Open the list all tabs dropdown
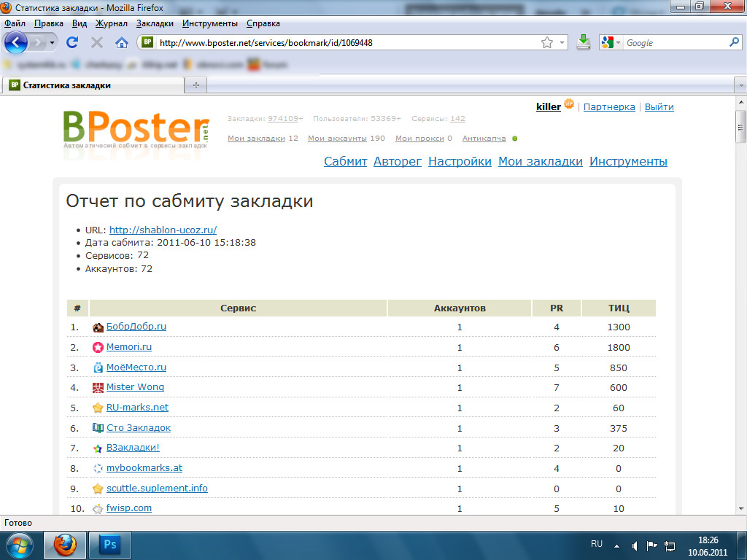747x560 pixels. tap(741, 85)
